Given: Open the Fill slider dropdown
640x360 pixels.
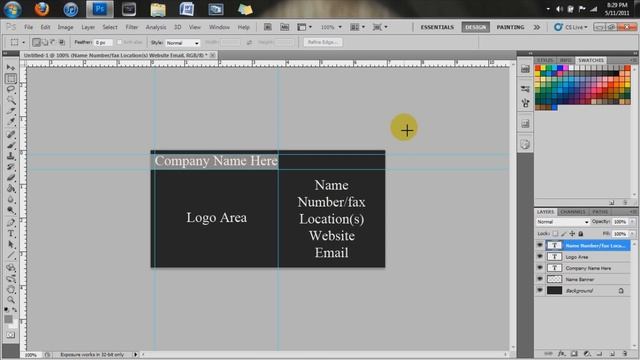Looking at the screenshot, I should tap(632, 234).
